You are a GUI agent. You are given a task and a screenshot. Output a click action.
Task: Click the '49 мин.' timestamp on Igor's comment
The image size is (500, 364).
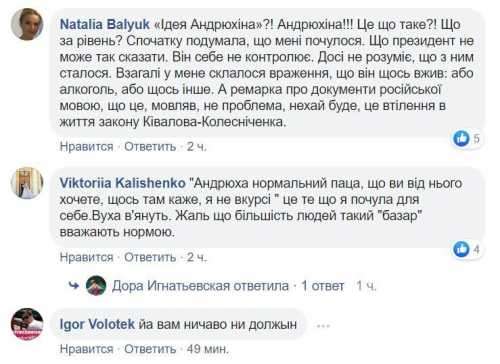(x=208, y=349)
